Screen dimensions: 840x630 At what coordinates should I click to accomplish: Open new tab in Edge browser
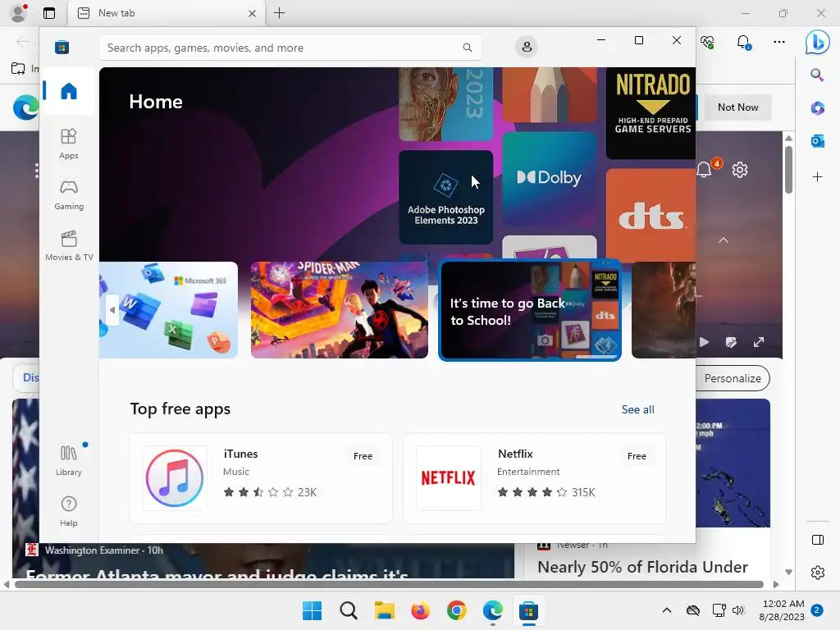(279, 13)
